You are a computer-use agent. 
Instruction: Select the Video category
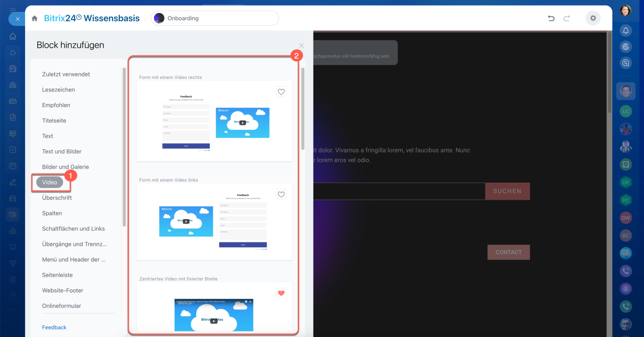click(x=50, y=182)
